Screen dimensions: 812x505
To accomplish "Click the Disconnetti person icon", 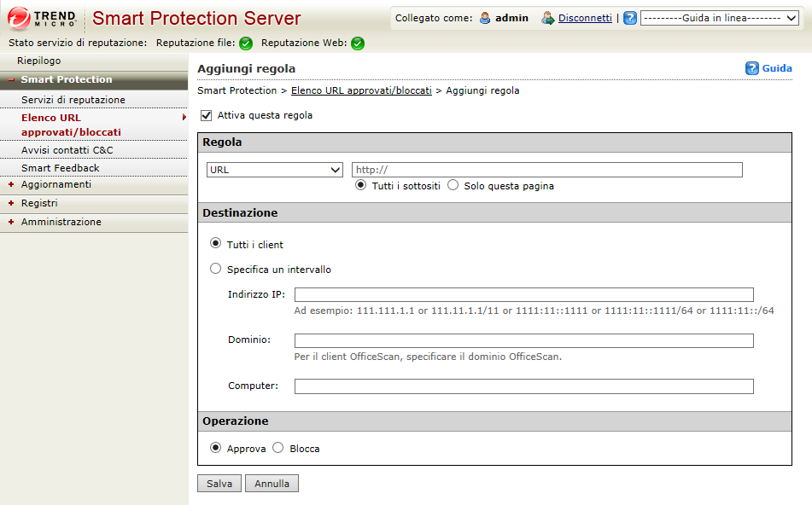I will pos(546,18).
